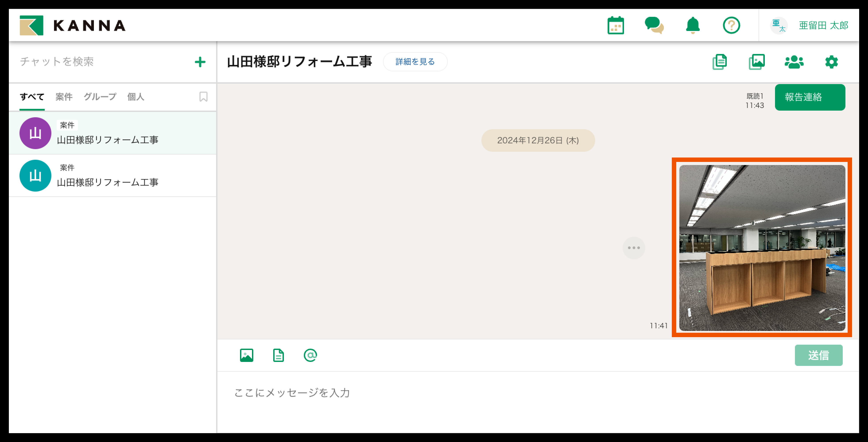Insert a mention with @ icon
The width and height of the screenshot is (868, 442).
point(310,355)
